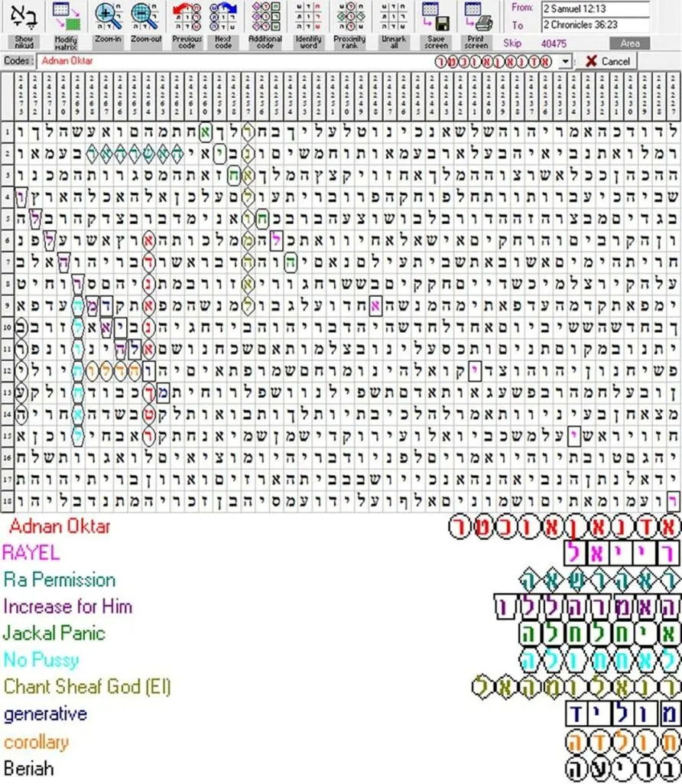Viewport: 682px width, 784px height.
Task: Open the Proximity rank tool
Action: pos(349,17)
